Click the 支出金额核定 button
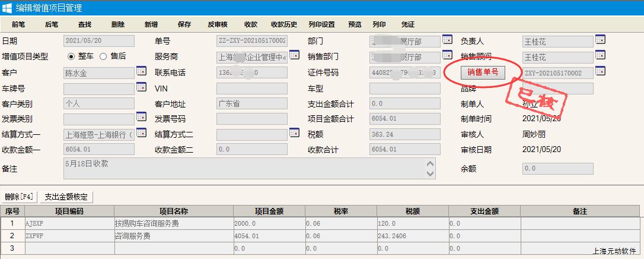Viewport: 644px width, 259px height. 66,197
